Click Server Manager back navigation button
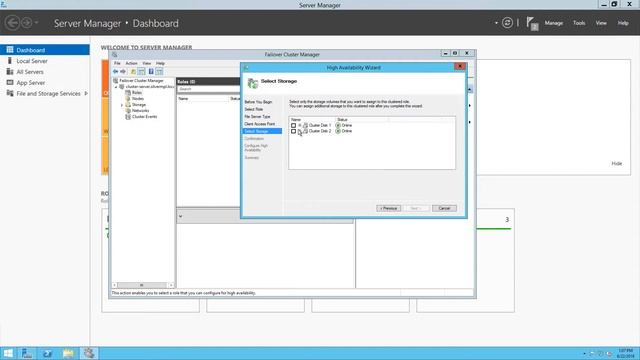Viewport: 640px width, 360px height. [12, 23]
